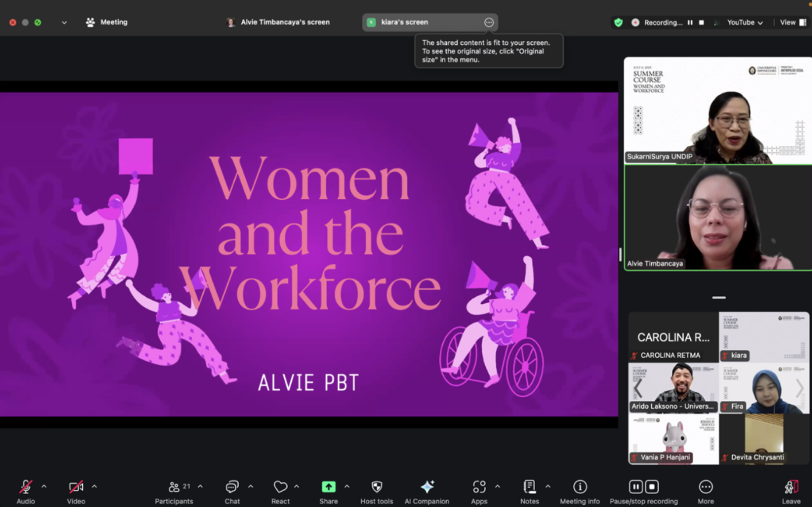Select kiara's screen tab
The width and height of the screenshot is (812, 507).
pos(404,22)
